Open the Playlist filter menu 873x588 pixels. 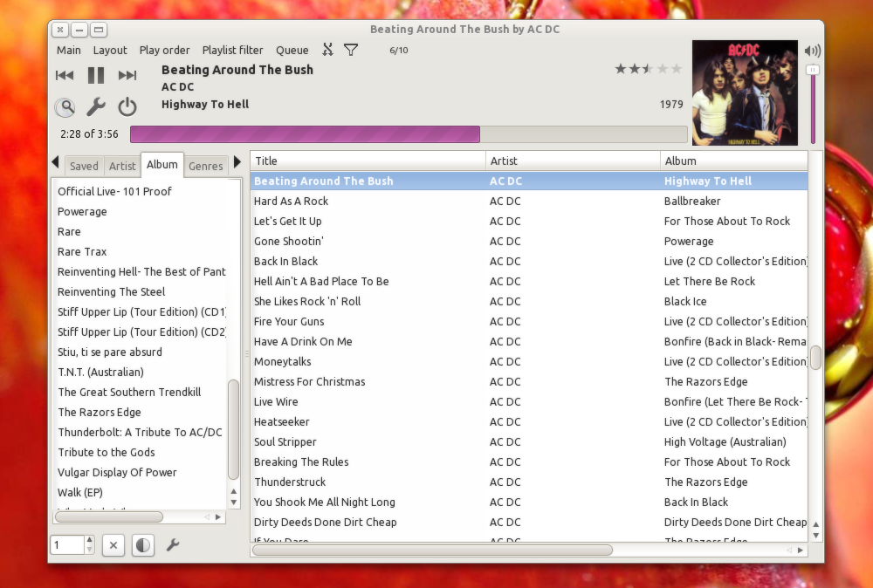[x=232, y=50]
